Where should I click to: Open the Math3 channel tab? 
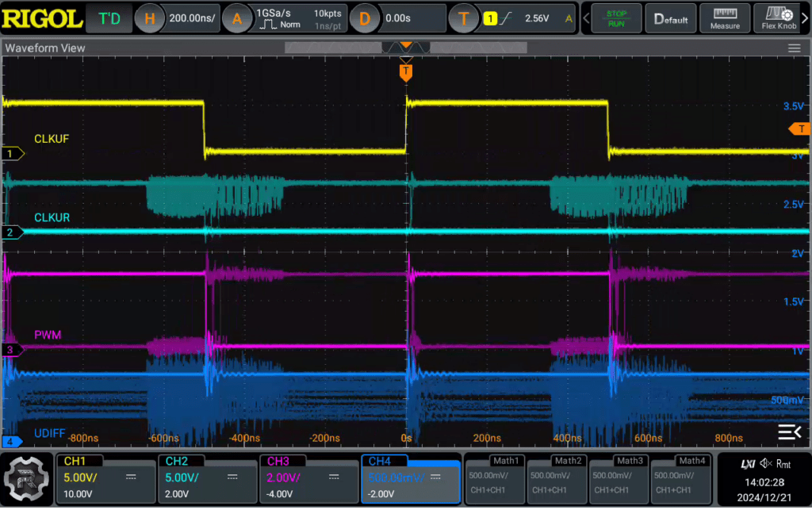pos(619,479)
